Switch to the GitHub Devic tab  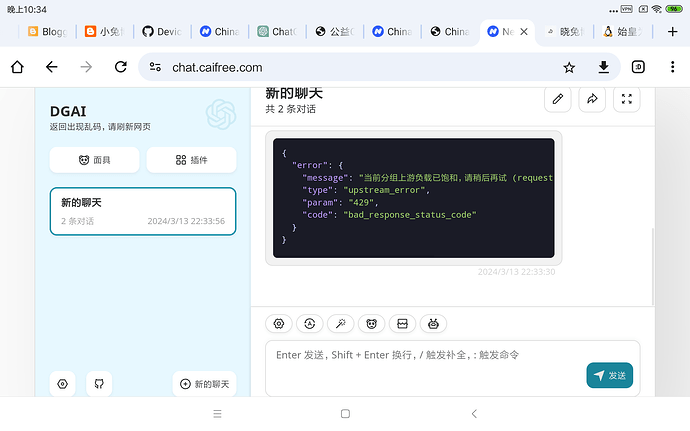pos(162,32)
